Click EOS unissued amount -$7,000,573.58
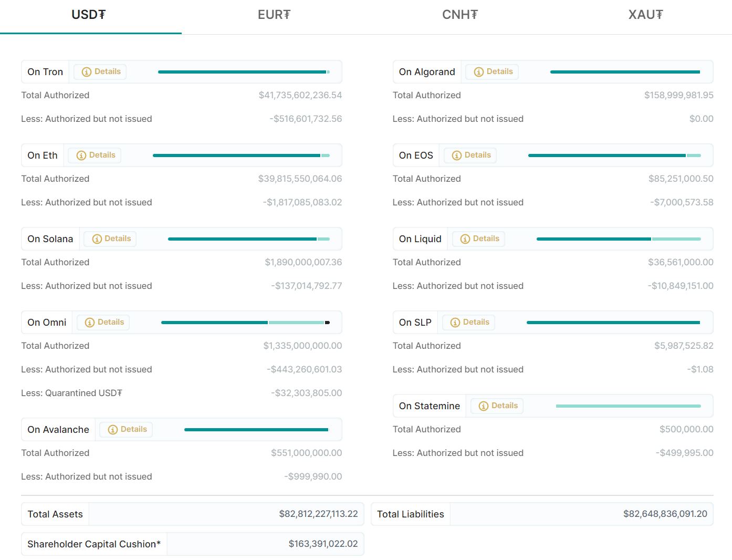 tap(682, 202)
